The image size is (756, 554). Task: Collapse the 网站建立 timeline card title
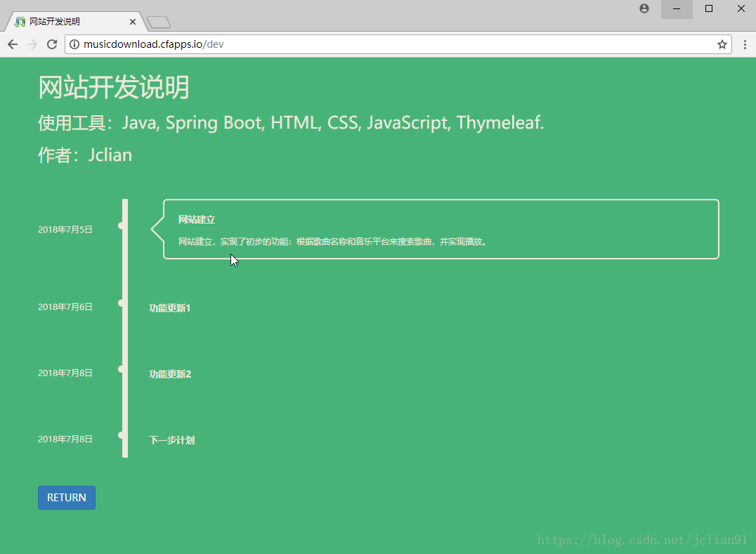[x=197, y=219]
